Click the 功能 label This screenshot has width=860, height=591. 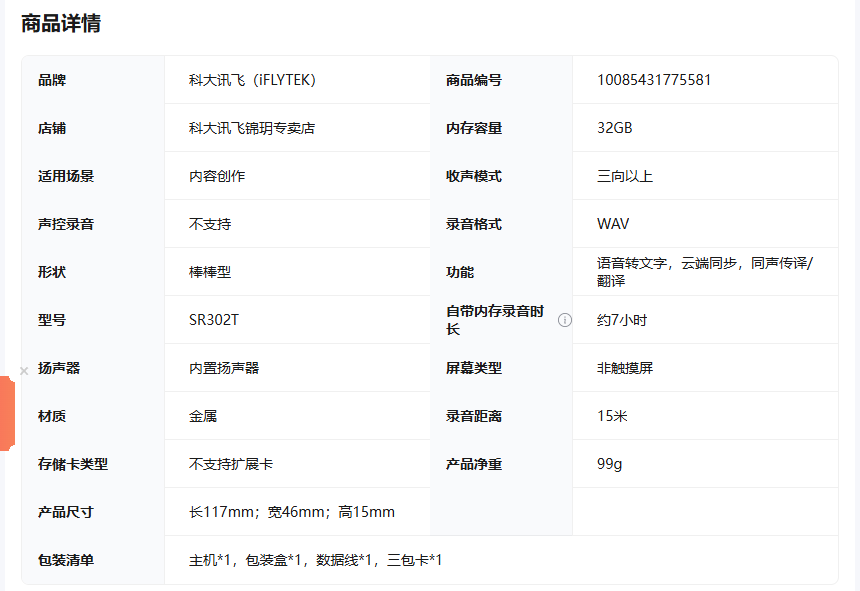tap(460, 272)
